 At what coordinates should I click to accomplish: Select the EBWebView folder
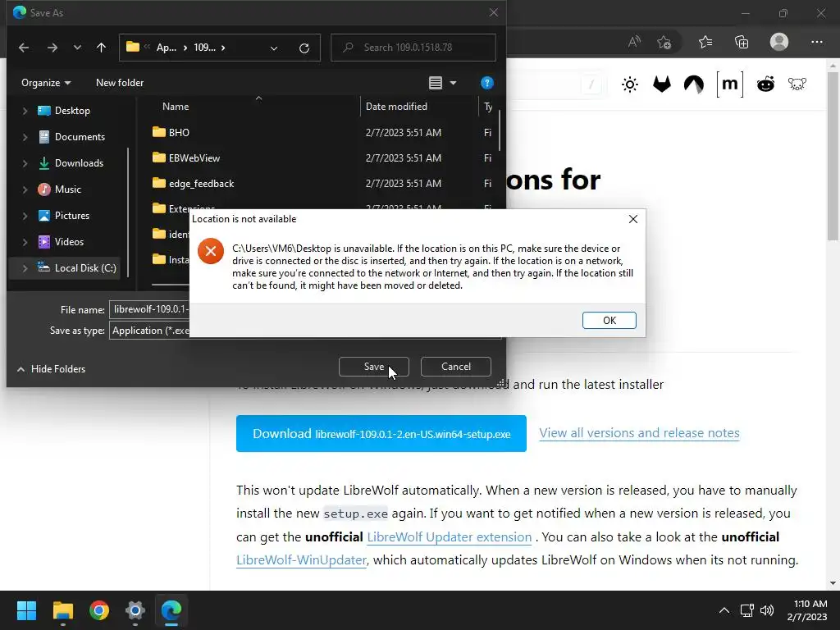(194, 158)
